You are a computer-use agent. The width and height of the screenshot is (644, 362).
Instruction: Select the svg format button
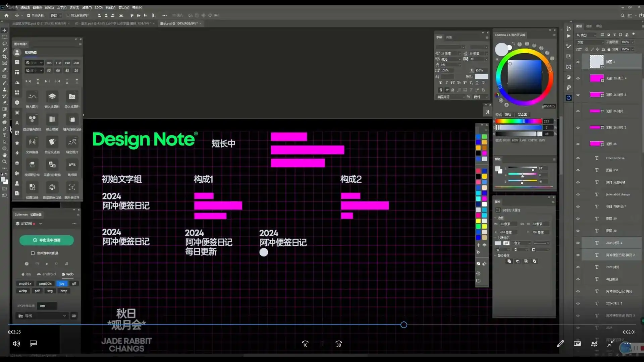coord(50,291)
